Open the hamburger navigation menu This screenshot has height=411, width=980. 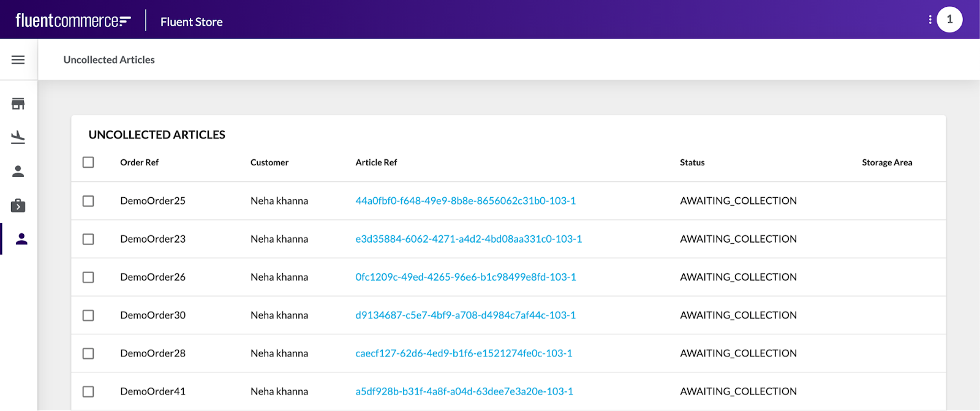(18, 59)
